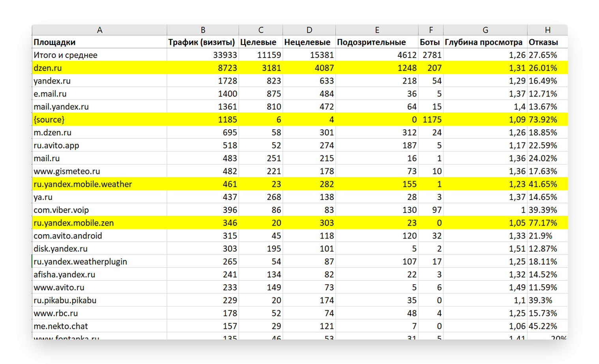Click {source} bounce rate 73.92%
The height and width of the screenshot is (364, 599).
pos(548,119)
